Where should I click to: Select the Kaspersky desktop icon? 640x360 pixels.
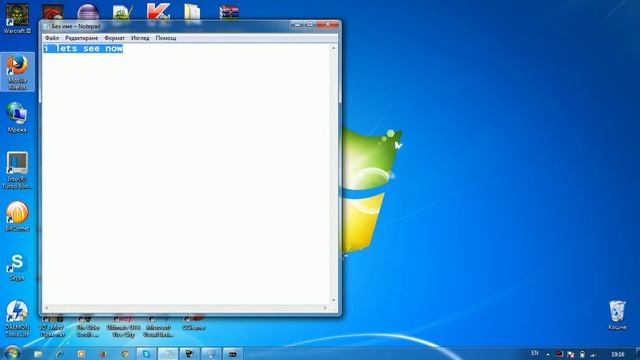pyautogui.click(x=158, y=11)
